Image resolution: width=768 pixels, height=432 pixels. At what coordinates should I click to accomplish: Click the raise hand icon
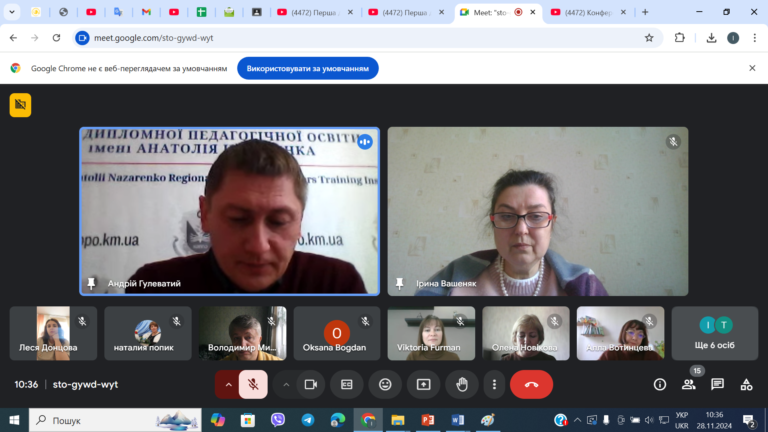point(461,384)
